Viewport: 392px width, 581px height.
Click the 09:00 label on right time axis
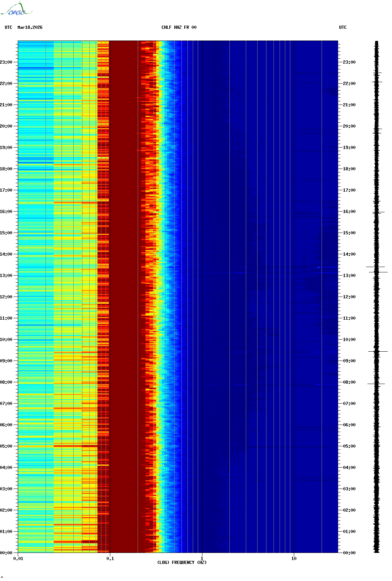[x=349, y=361]
